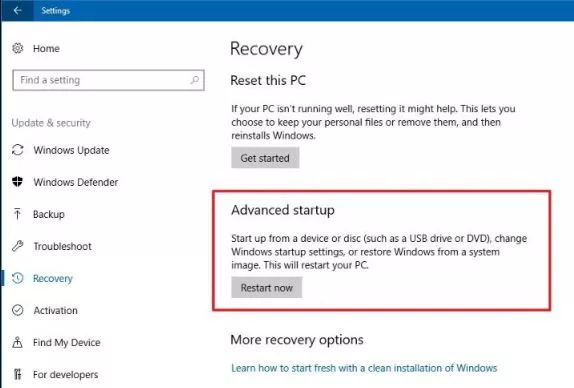Click the back arrow in Settings title bar
Image resolution: width=574 pixels, height=388 pixels.
tap(17, 10)
